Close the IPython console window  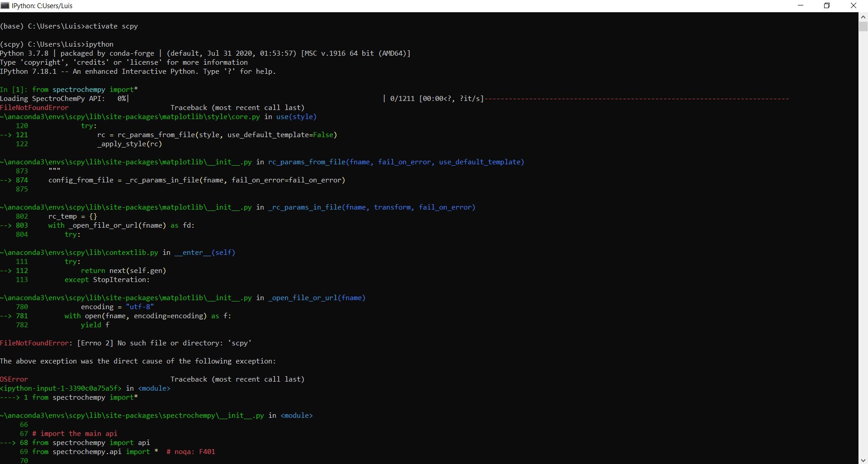pyautogui.click(x=854, y=5)
